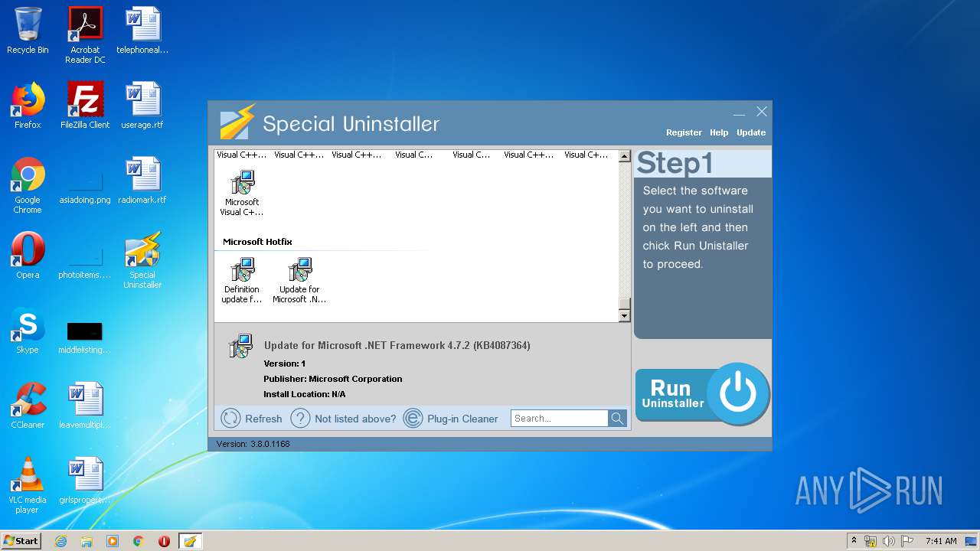Select the radiomark.rtf document icon
The image size is (980, 551).
142,181
